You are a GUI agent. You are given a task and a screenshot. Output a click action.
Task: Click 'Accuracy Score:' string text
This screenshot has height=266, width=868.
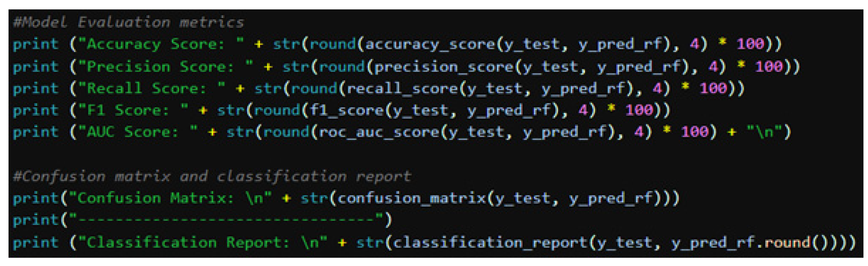[156, 45]
